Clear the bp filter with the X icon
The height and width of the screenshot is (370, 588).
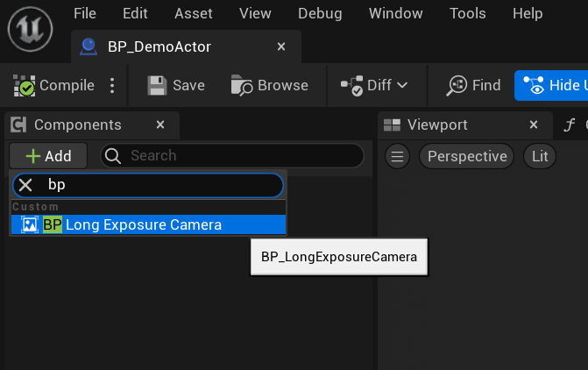point(25,185)
